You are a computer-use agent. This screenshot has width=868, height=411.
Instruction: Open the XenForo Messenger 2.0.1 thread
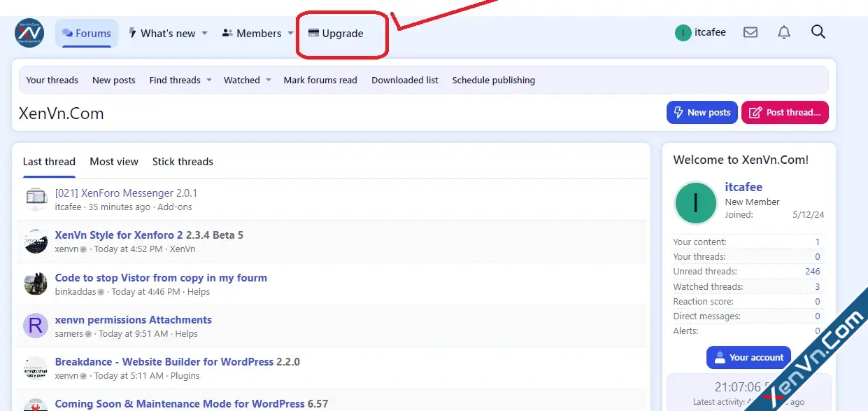126,193
